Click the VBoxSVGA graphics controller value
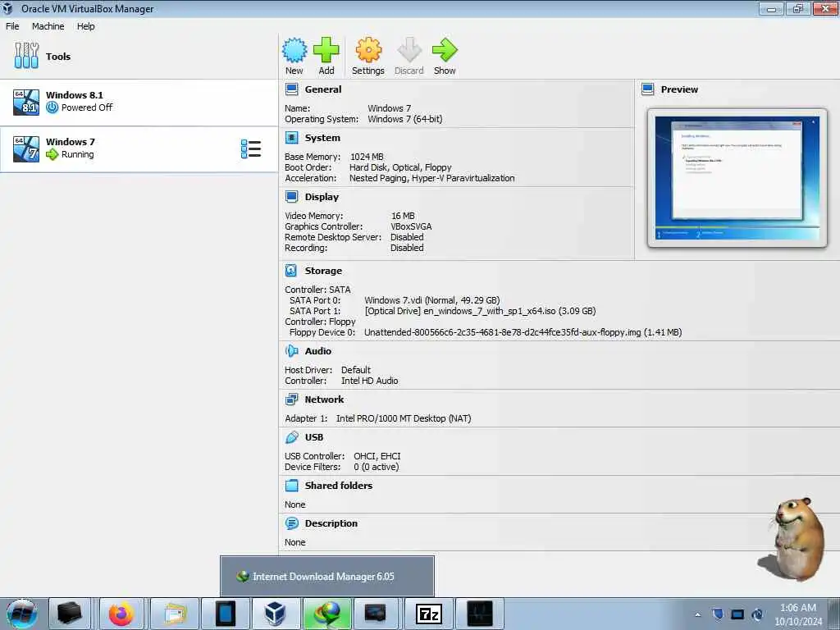The height and width of the screenshot is (630, 840). click(412, 226)
